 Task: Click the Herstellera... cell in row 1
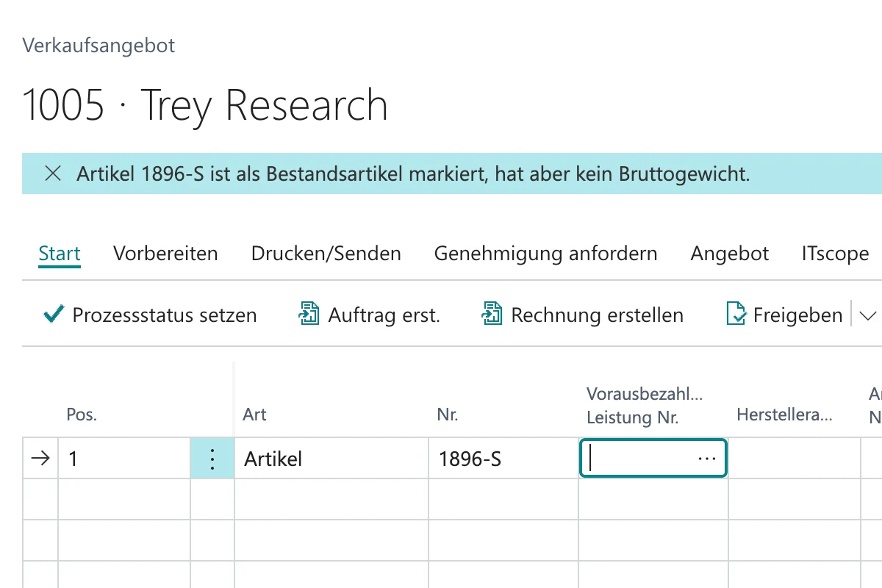795,459
